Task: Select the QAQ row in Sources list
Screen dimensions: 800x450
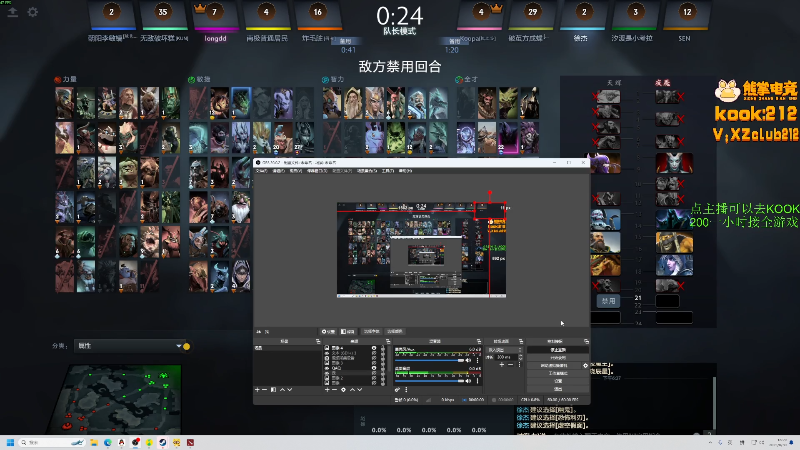Action: (x=355, y=367)
